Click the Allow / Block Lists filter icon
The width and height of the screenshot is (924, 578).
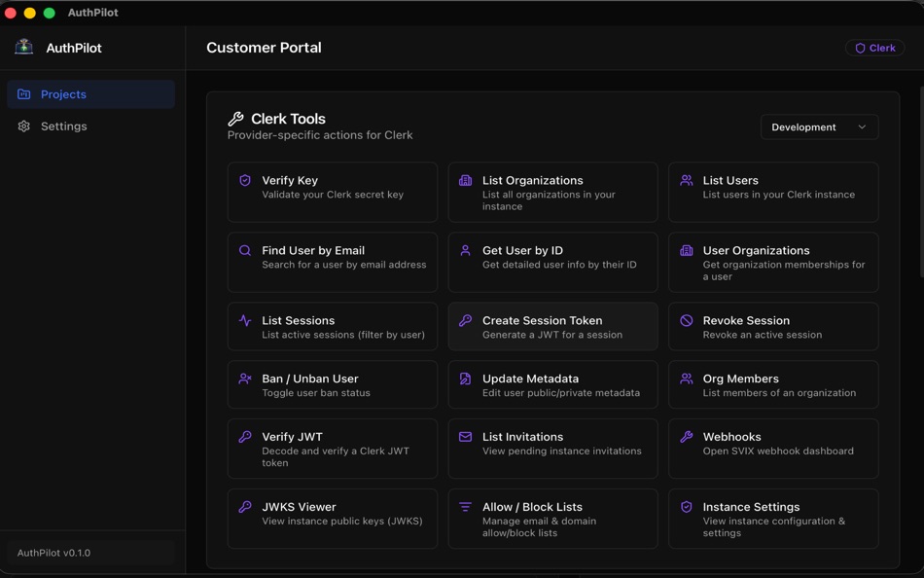coord(466,508)
